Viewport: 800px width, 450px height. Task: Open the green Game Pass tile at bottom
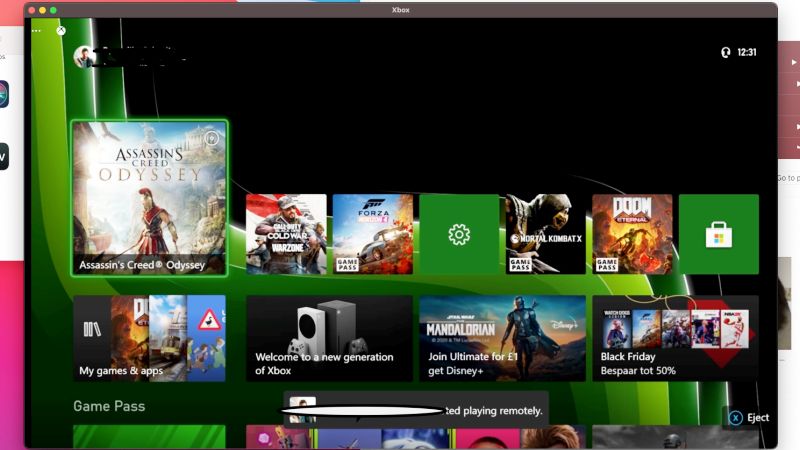click(149, 437)
